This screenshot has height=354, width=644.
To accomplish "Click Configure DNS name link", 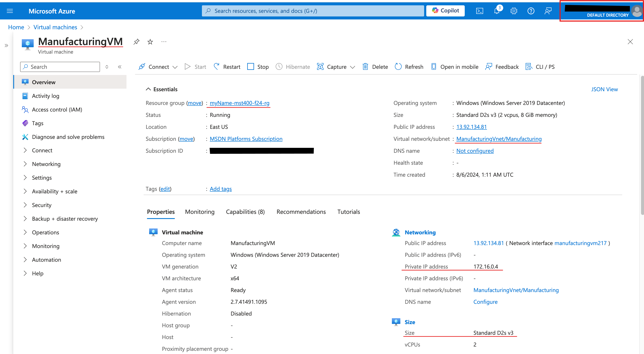I will pyautogui.click(x=485, y=302).
